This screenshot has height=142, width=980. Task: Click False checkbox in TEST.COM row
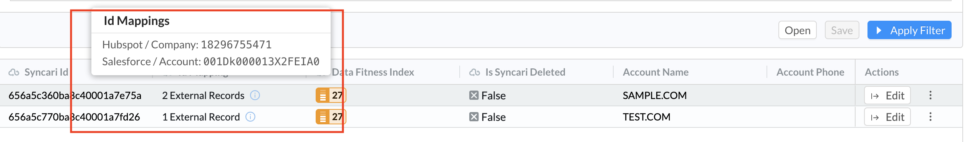coord(474,117)
